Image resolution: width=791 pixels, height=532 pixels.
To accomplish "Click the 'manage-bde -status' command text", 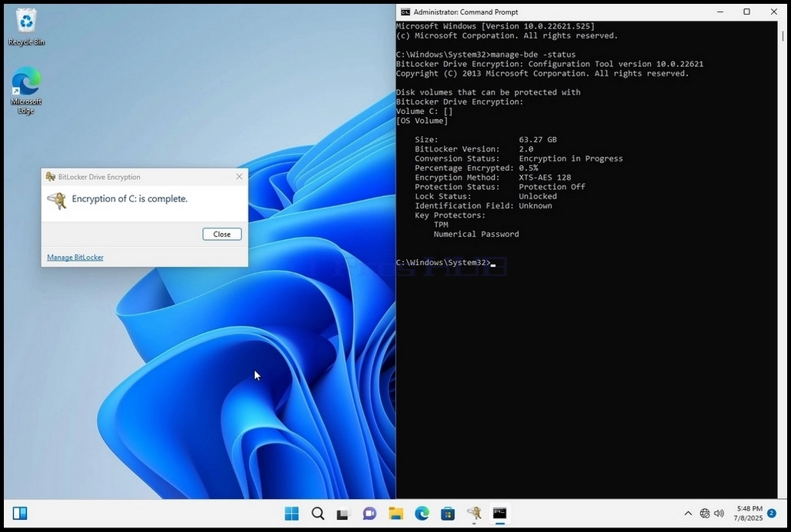I will click(532, 55).
